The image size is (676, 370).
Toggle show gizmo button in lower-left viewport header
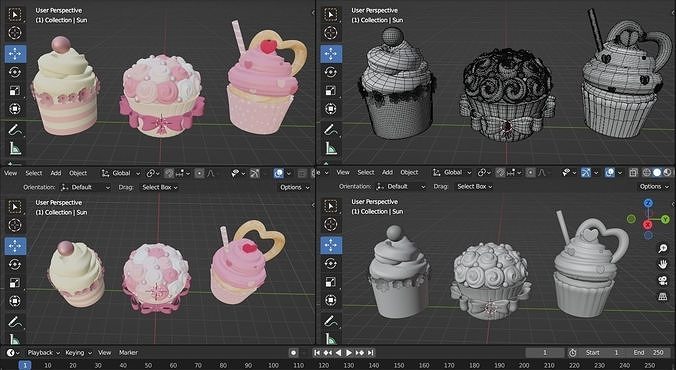coord(255,173)
